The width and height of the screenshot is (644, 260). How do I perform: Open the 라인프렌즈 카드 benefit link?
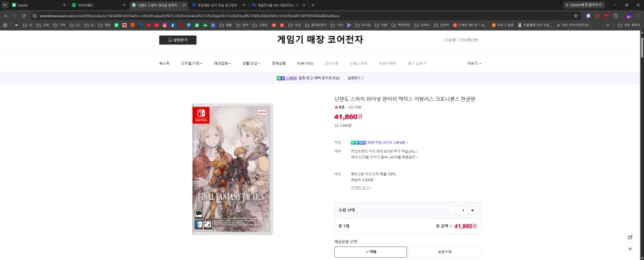point(384,151)
